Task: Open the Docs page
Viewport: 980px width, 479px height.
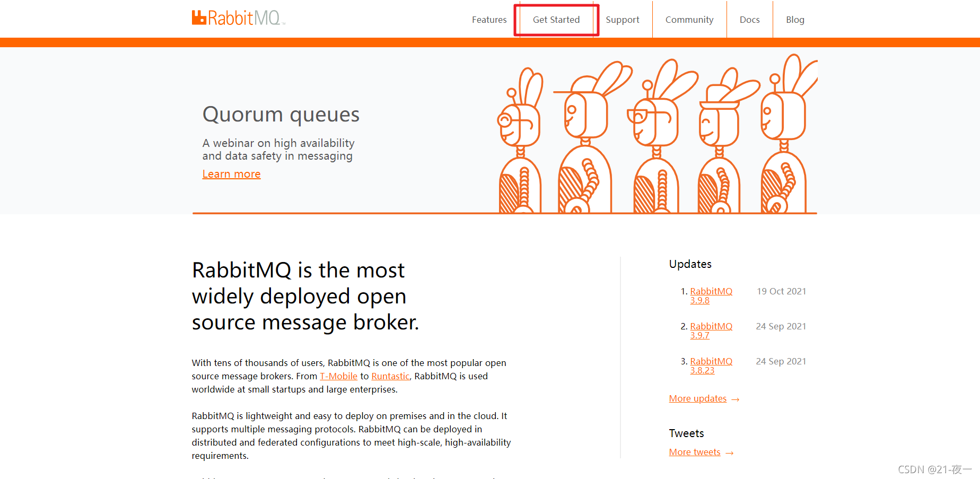Action: pyautogui.click(x=750, y=20)
